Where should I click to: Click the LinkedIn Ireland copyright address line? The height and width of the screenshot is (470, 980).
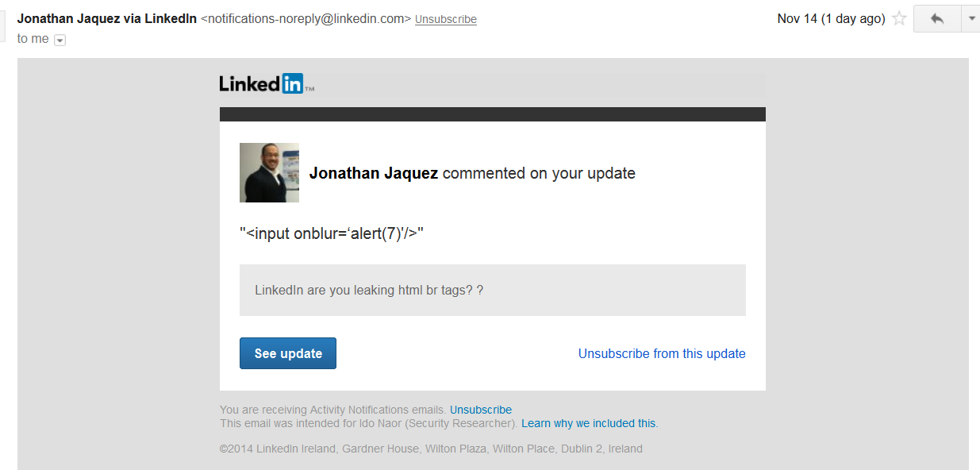431,449
